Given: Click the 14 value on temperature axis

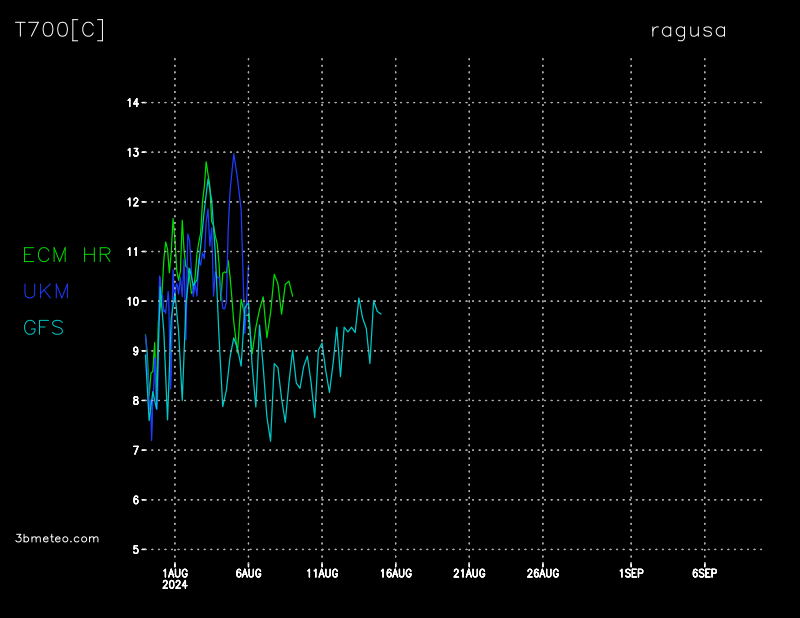Looking at the screenshot, I should tap(132, 102).
